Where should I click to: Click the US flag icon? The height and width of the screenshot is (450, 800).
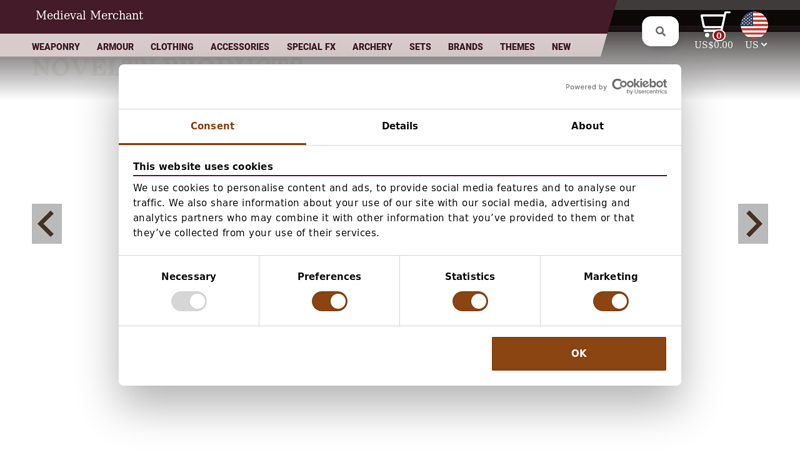click(x=754, y=24)
